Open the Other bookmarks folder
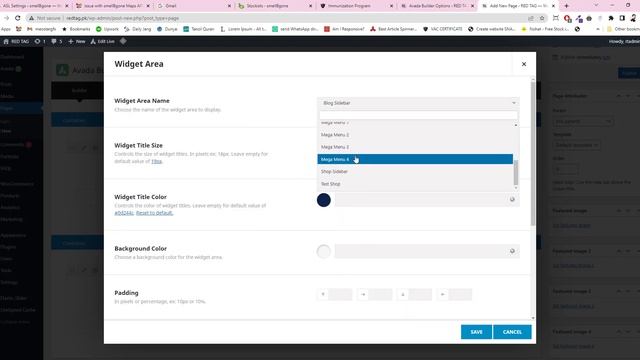Screen dimensions: 640x360 pos(623,29)
